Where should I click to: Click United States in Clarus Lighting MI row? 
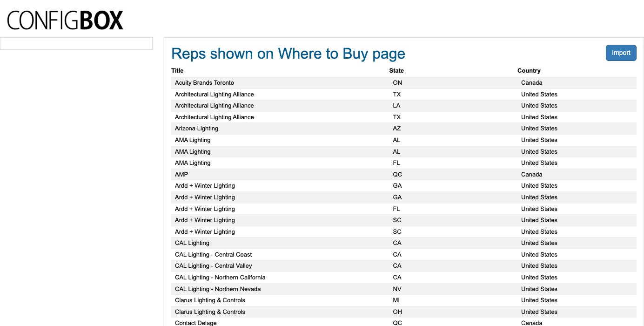pyautogui.click(x=539, y=300)
